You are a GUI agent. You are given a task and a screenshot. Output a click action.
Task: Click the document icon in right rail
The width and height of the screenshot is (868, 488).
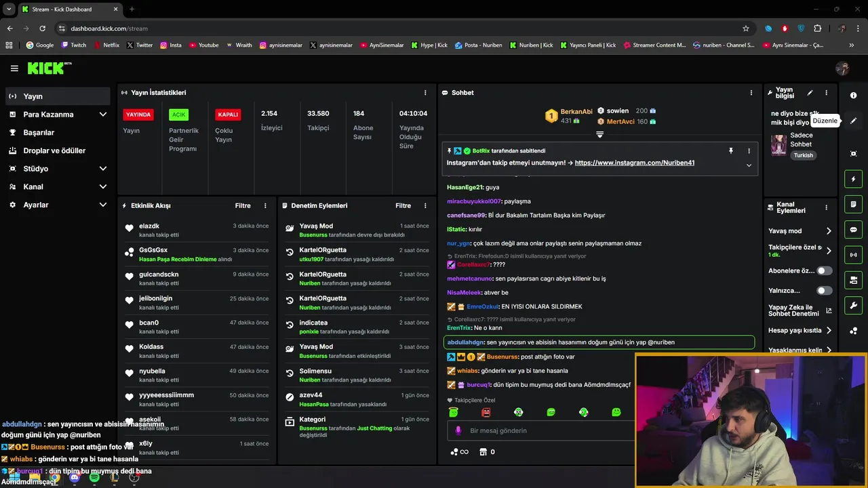point(853,204)
